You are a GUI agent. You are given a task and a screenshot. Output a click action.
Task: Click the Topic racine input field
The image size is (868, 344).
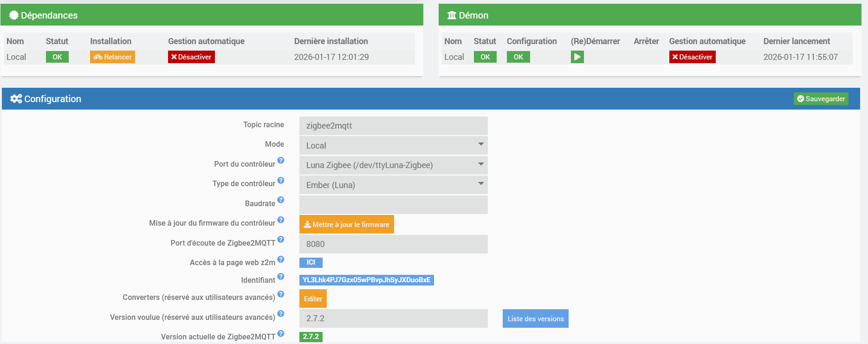click(x=393, y=126)
